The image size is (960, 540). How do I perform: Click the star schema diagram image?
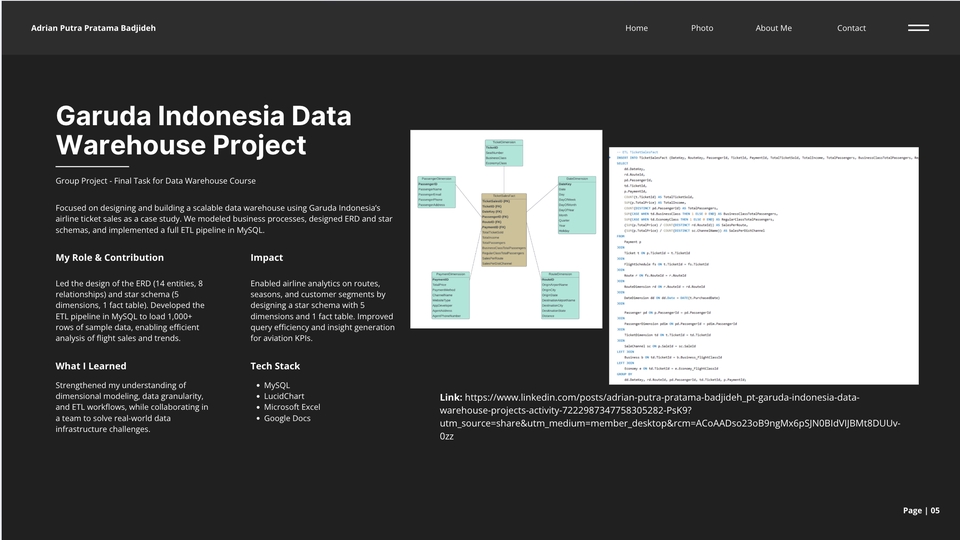[x=506, y=229]
